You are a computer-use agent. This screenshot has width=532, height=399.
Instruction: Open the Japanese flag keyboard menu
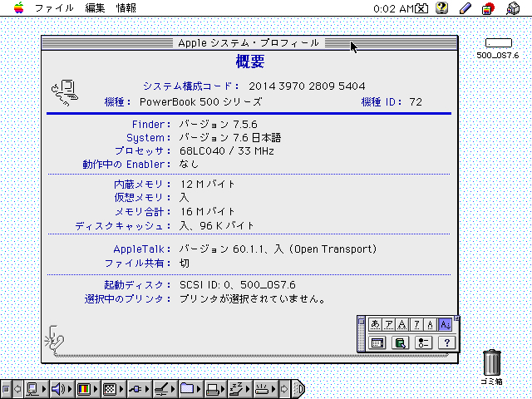[488, 8]
